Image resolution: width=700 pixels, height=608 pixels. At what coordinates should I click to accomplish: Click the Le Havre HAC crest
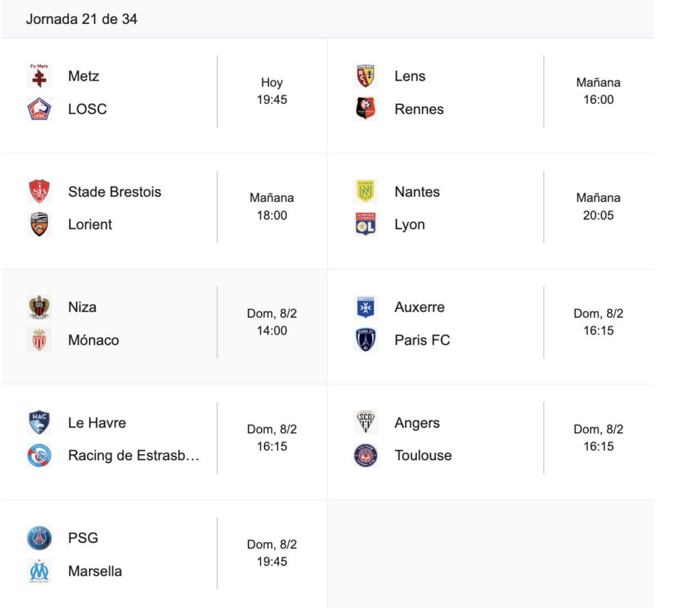(39, 423)
